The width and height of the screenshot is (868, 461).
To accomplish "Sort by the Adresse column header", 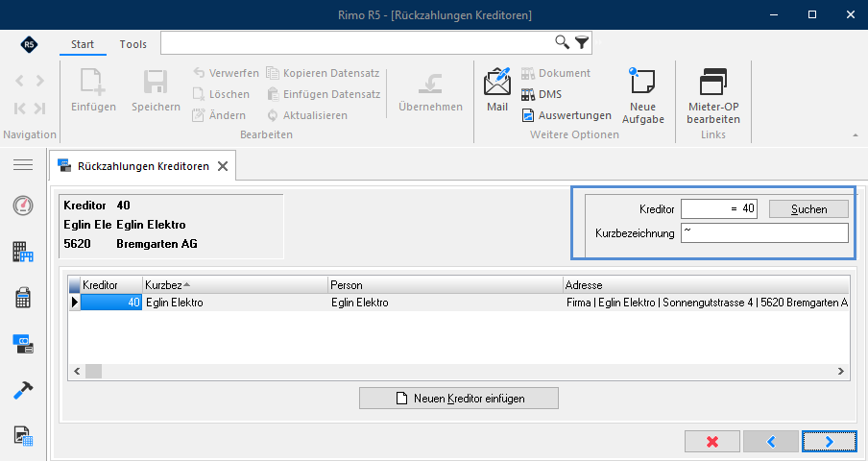I will point(707,285).
